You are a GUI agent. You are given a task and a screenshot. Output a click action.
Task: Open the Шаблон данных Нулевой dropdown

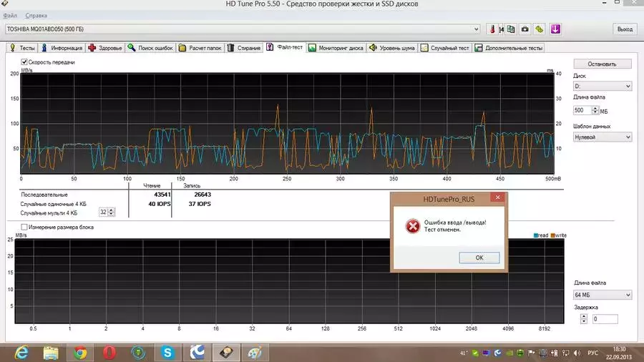tap(602, 137)
